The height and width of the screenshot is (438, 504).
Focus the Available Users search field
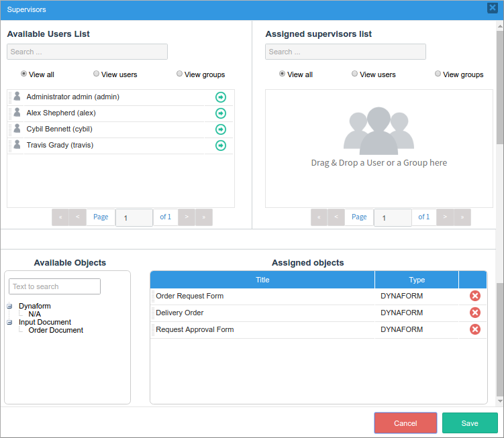(87, 52)
